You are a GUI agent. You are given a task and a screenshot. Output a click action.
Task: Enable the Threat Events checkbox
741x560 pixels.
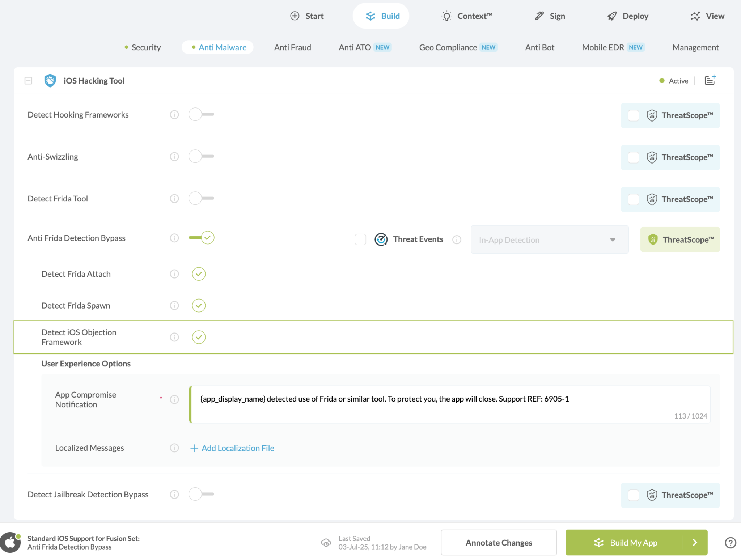[x=360, y=239]
